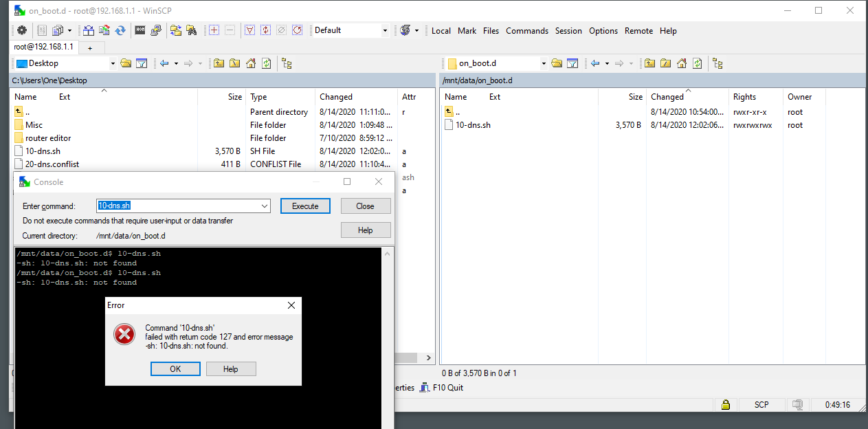Open the remote console terminal icon
Screen dimensions: 868x429
point(141,31)
